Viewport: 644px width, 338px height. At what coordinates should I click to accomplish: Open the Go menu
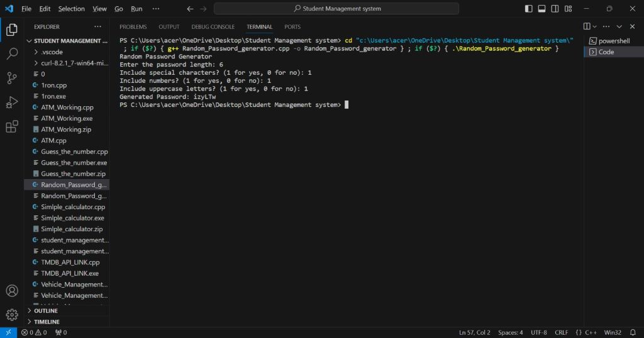click(119, 9)
